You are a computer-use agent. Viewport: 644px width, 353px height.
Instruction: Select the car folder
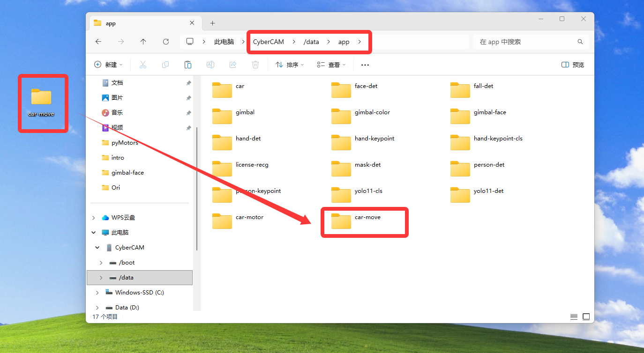pos(228,89)
